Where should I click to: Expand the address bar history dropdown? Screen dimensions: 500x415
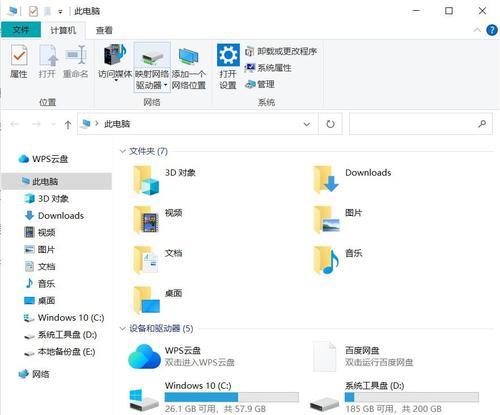[307, 124]
